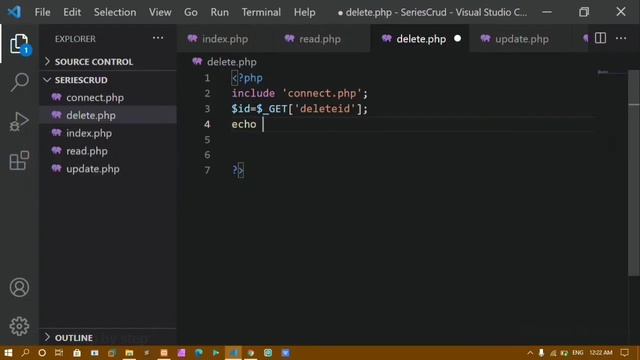Open the Manage gear settings icon
The height and width of the screenshot is (360, 640).
tap(19, 326)
